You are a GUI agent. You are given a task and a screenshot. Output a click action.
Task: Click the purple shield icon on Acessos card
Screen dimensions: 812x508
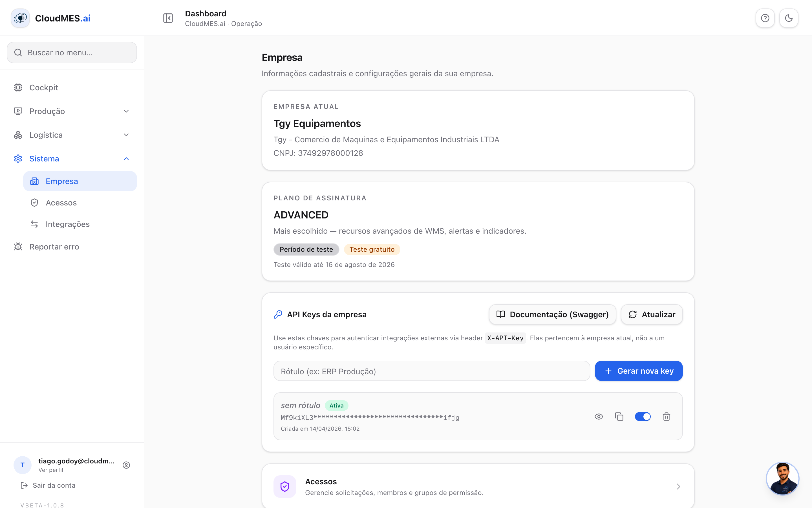284,487
